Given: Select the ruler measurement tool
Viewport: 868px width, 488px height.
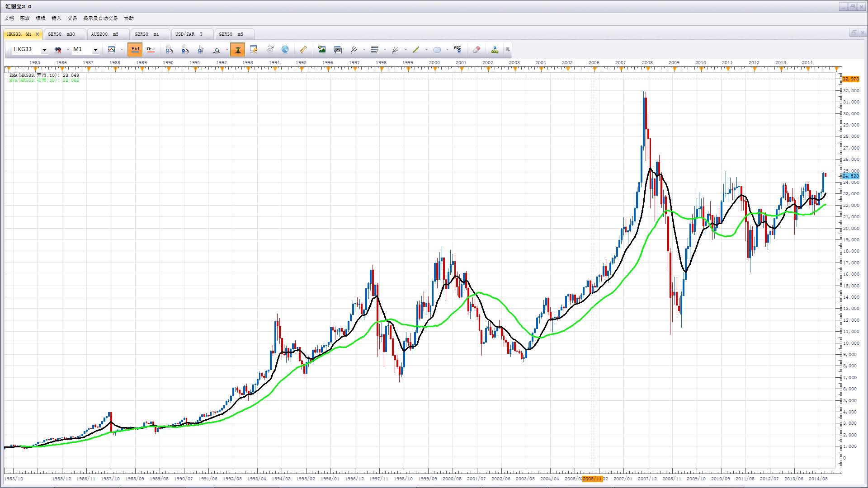Looking at the screenshot, I should [303, 50].
